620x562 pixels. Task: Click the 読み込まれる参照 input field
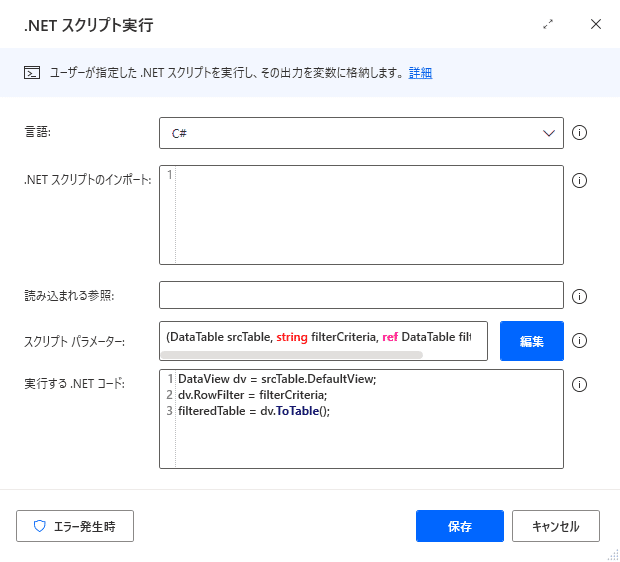point(361,295)
